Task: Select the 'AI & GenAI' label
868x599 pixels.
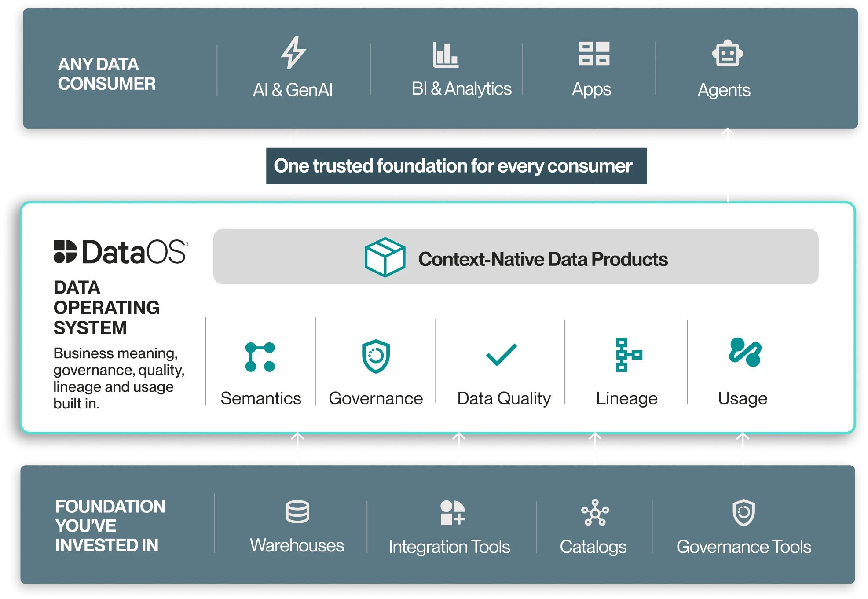Action: tap(293, 90)
